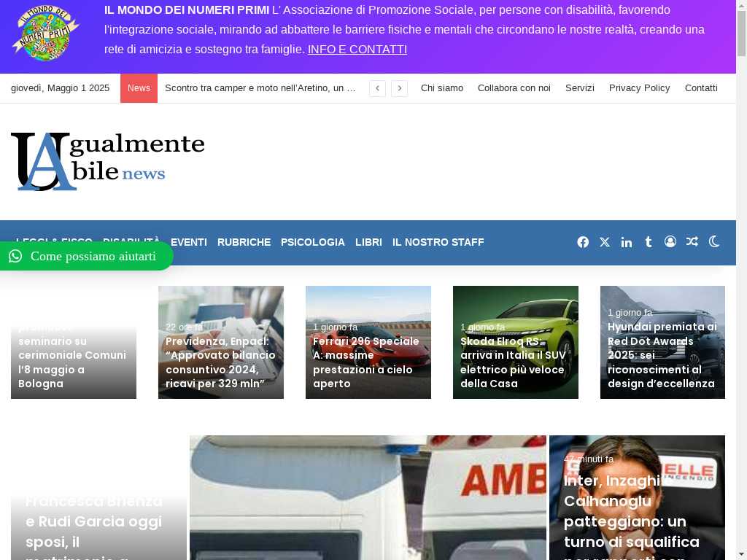Open ticker headline about Scontro tra camper
The height and width of the screenshot is (560, 747).
[x=260, y=88]
